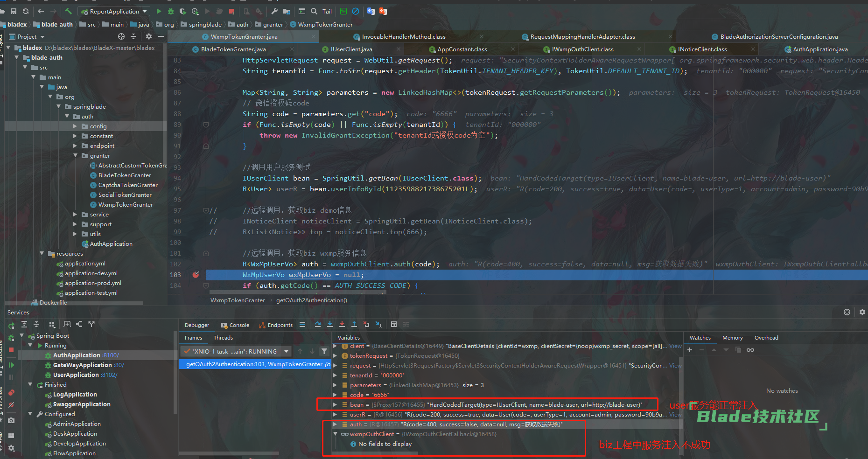The width and height of the screenshot is (868, 459).
Task: Click View Breakpoints double red circle icon
Action: (11, 393)
